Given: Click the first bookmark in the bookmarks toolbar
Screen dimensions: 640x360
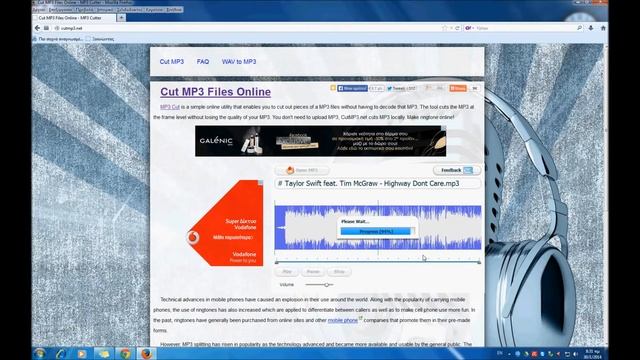Looking at the screenshot, I should (58, 39).
